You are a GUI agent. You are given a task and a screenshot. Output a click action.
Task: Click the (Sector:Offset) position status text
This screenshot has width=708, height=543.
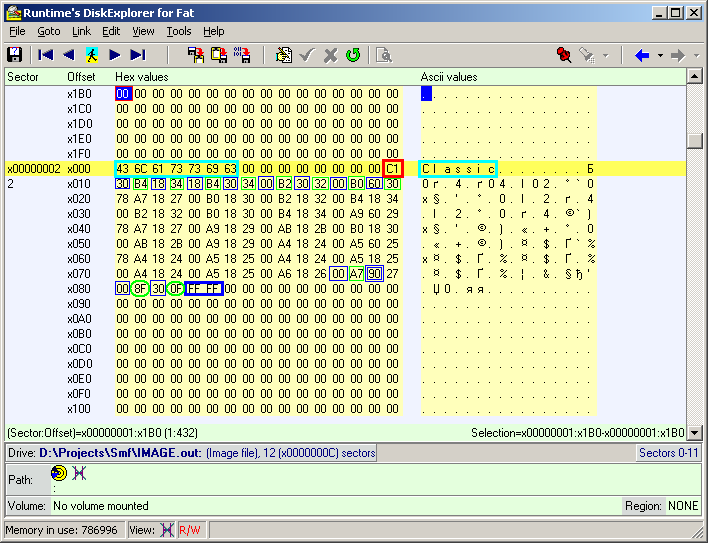[x=102, y=433]
